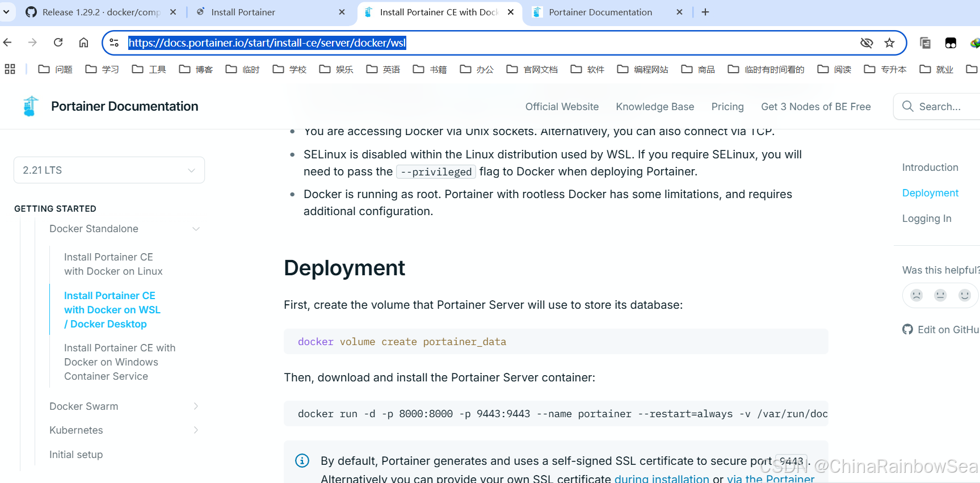980x483 pixels.
Task: Reload the current page
Action: coord(58,43)
